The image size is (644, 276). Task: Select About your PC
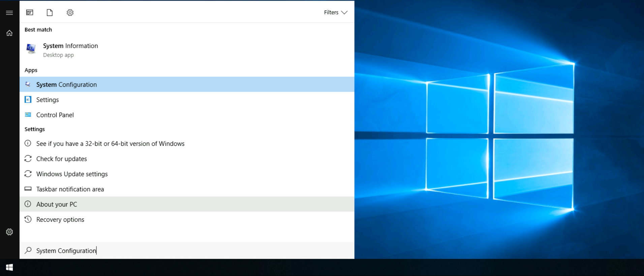(x=57, y=204)
